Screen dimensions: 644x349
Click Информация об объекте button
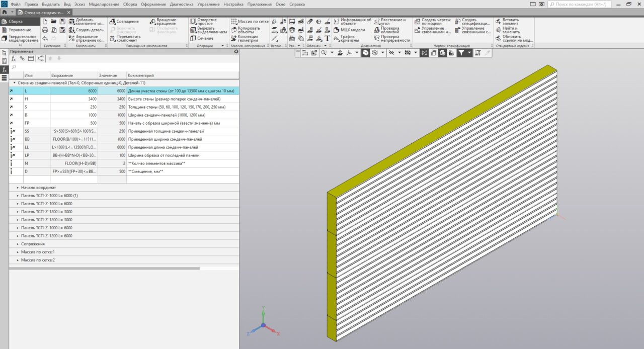[352, 22]
